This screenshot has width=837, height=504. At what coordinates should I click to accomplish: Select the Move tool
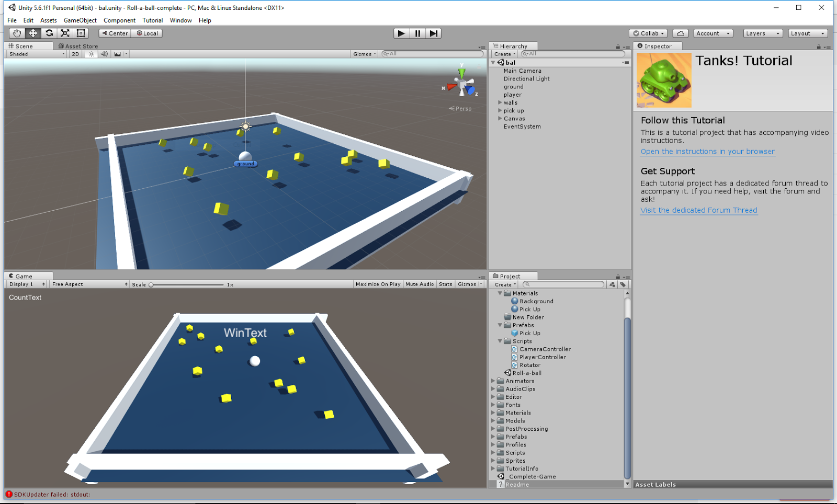33,33
